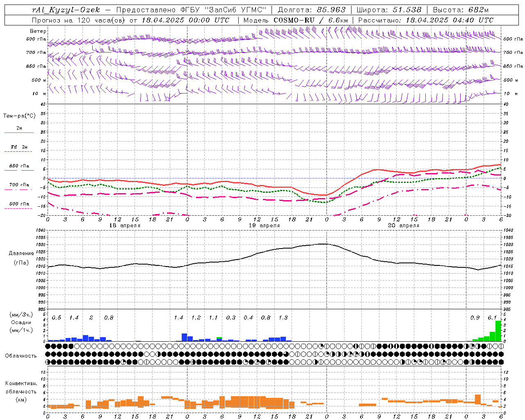Click the precipitation value '6.1'
The height and width of the screenshot is (420, 525).
point(492,318)
